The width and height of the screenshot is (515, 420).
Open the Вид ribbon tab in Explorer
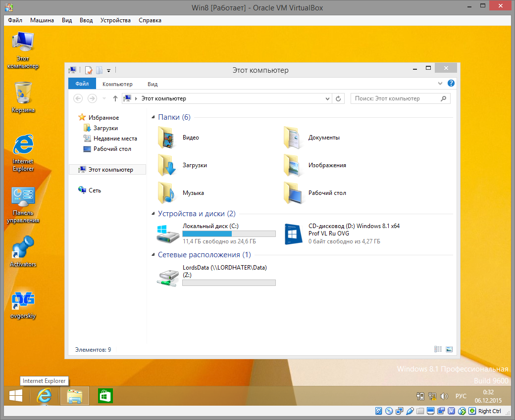pos(153,84)
